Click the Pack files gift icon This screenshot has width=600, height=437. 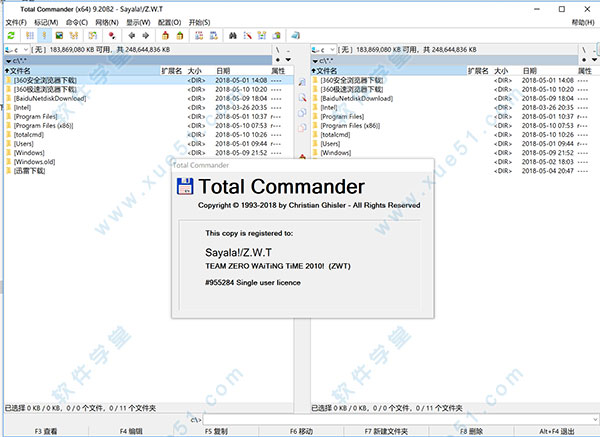point(164,35)
